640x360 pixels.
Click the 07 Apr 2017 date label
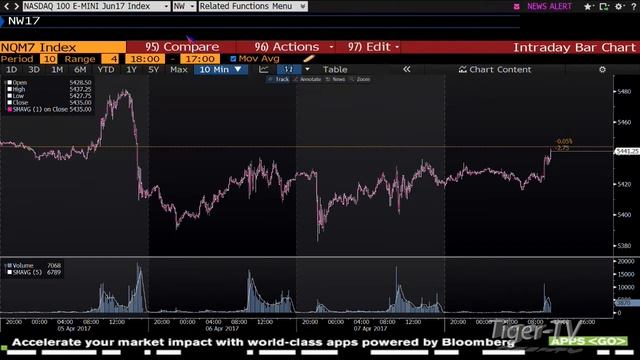(x=370, y=329)
